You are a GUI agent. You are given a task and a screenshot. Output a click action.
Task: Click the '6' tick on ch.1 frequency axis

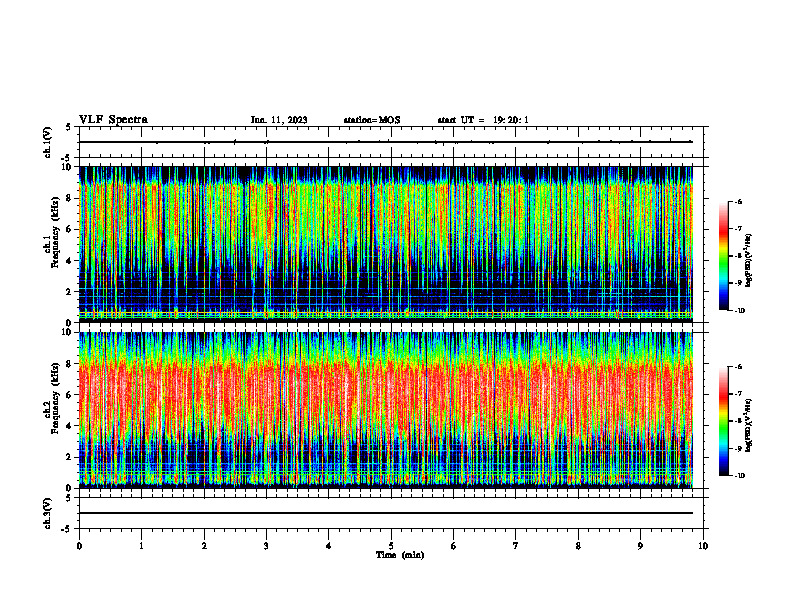click(x=70, y=229)
